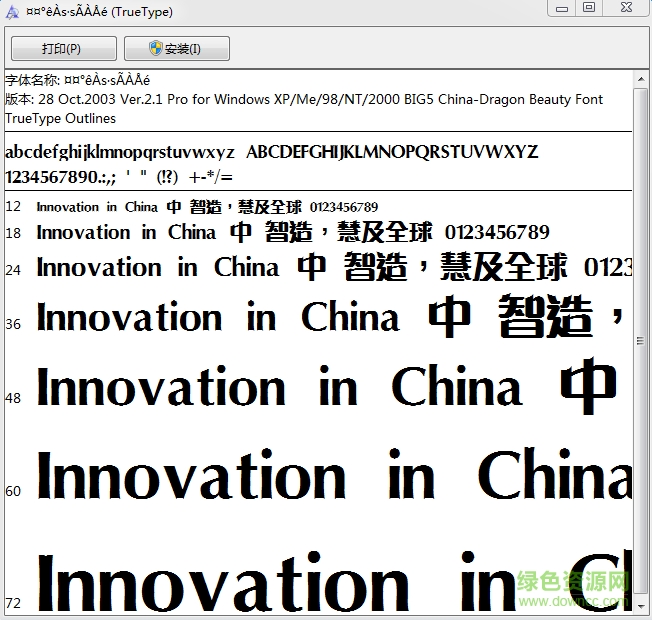Click the font viewer icon in title bar
Viewport: 652px width, 620px height.
click(12, 11)
